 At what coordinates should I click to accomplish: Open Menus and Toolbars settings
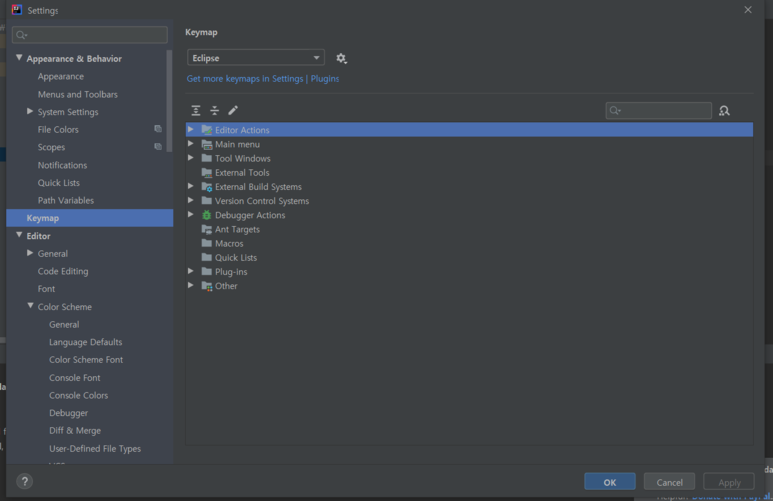(x=77, y=94)
